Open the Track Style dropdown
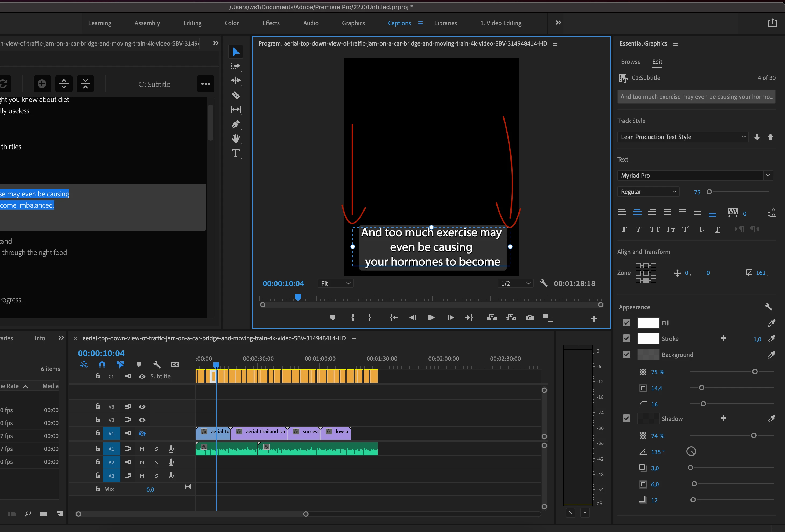This screenshot has height=532, width=785. tap(683, 137)
